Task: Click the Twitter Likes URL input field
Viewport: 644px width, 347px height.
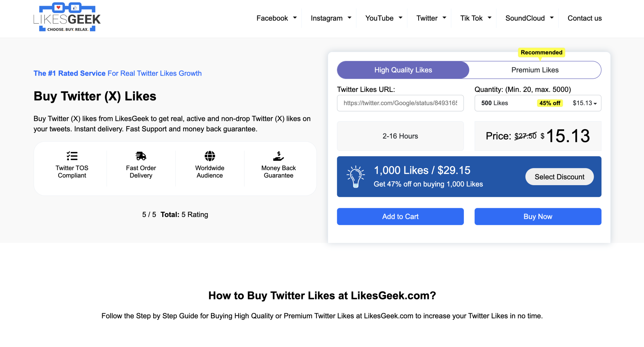Action: 400,103
